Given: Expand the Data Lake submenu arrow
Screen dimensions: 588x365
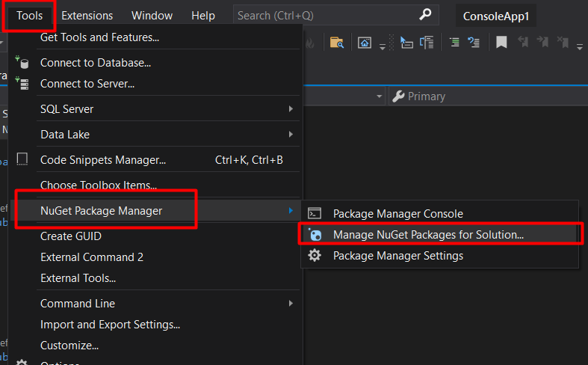Looking at the screenshot, I should point(291,135).
